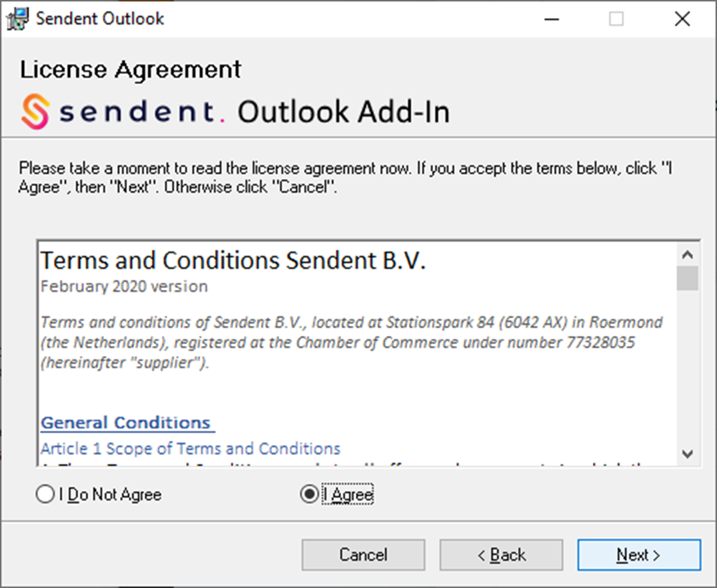Minimize the Sendent Outlook installer window

tap(552, 19)
